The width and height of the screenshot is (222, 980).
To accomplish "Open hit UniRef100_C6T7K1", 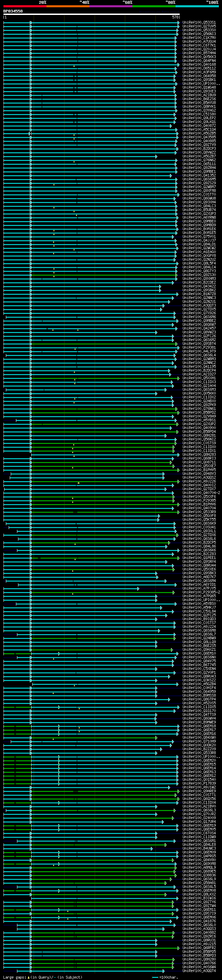I will pyautogui.click(x=199, y=45).
